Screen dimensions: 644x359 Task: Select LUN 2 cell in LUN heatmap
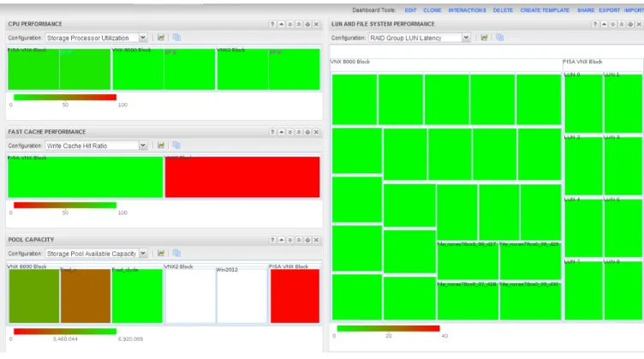[583, 166]
